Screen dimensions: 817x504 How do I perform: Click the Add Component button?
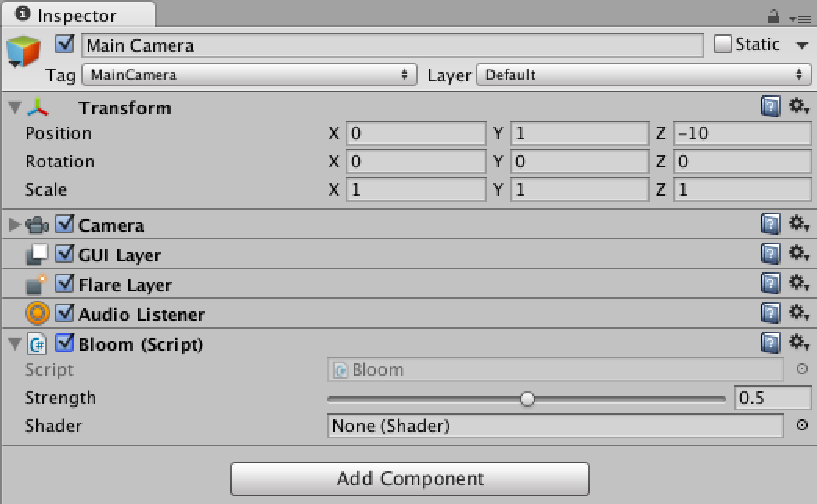(x=409, y=478)
